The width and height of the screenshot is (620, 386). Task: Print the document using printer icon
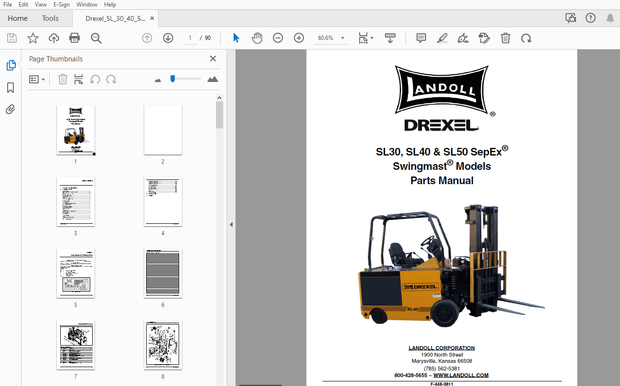pos(74,38)
